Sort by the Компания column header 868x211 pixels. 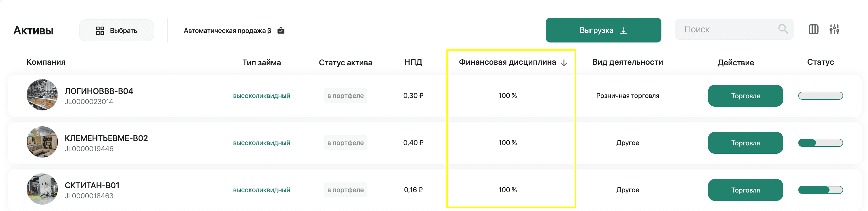[x=46, y=62]
